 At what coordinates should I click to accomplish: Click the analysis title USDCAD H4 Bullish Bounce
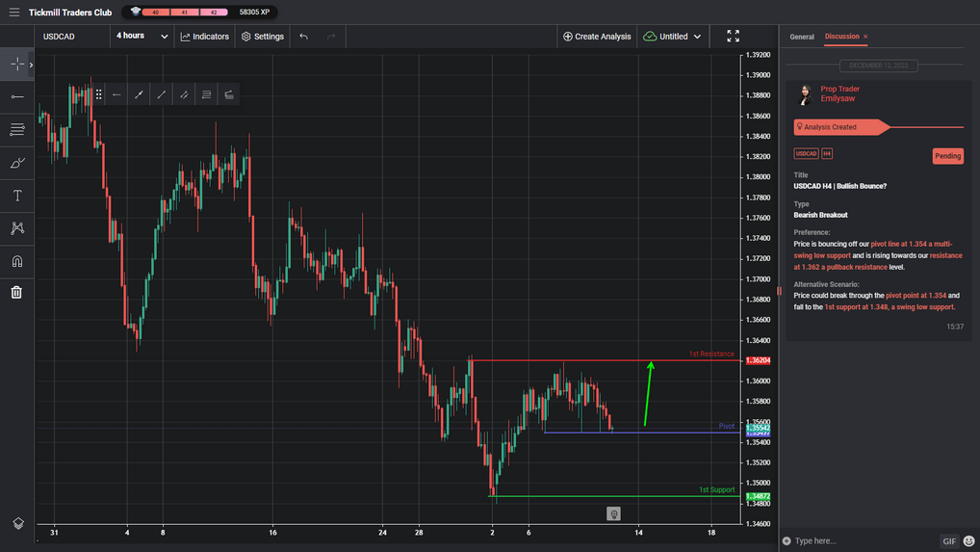coord(840,186)
